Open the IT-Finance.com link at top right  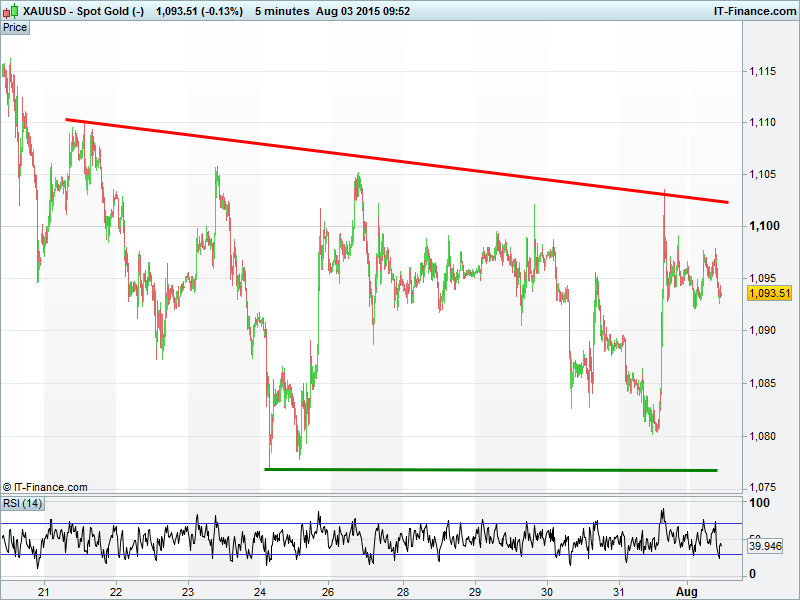click(x=753, y=11)
